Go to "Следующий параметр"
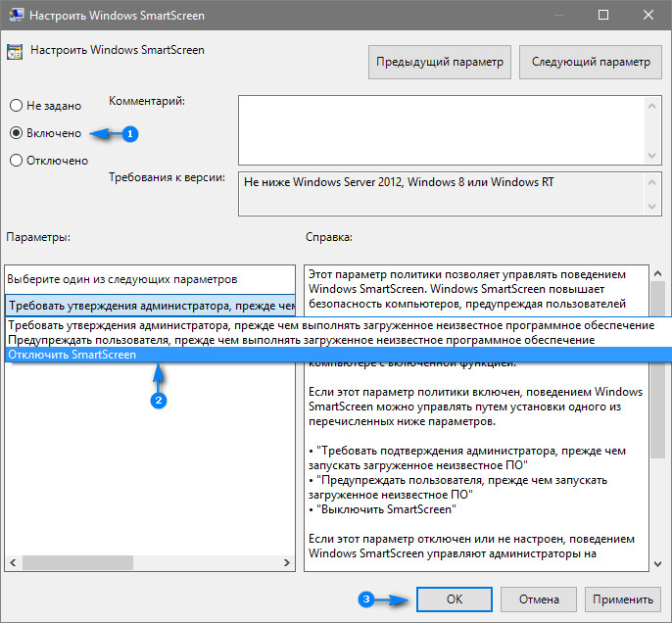Viewport: 672px width, 623px height. coord(590,62)
